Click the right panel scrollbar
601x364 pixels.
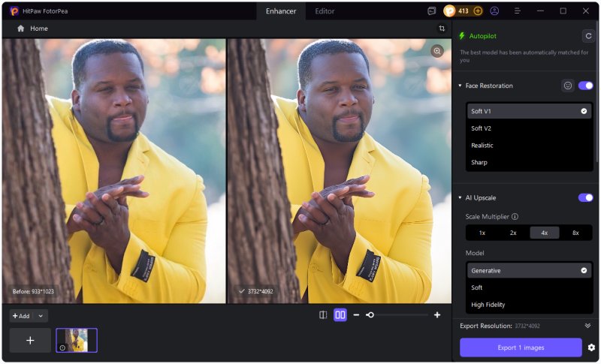click(x=598, y=92)
